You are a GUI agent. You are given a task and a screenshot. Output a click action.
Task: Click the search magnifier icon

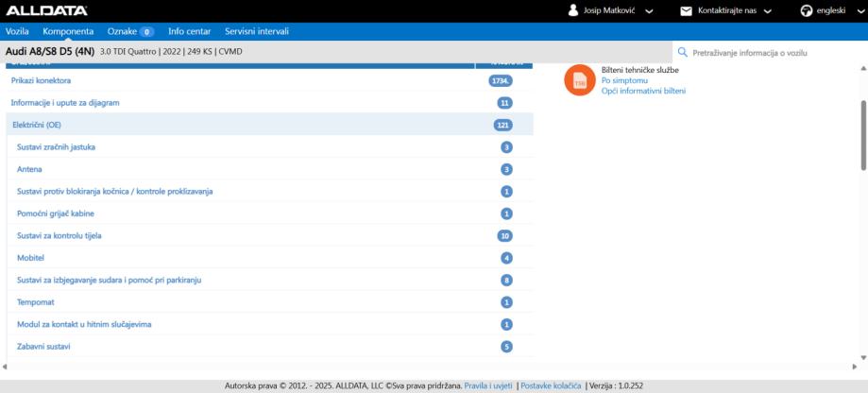pos(683,52)
